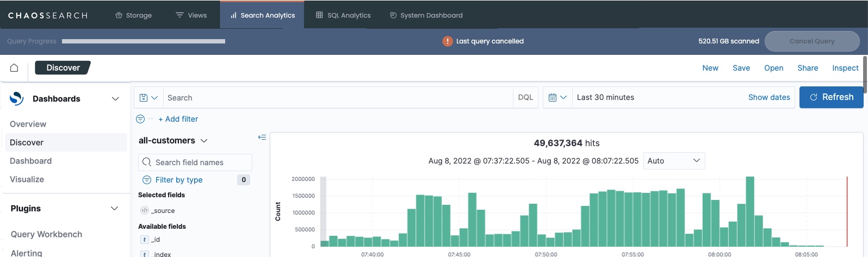Click Share in the top menu
This screenshot has width=868, height=257.
coord(808,68)
